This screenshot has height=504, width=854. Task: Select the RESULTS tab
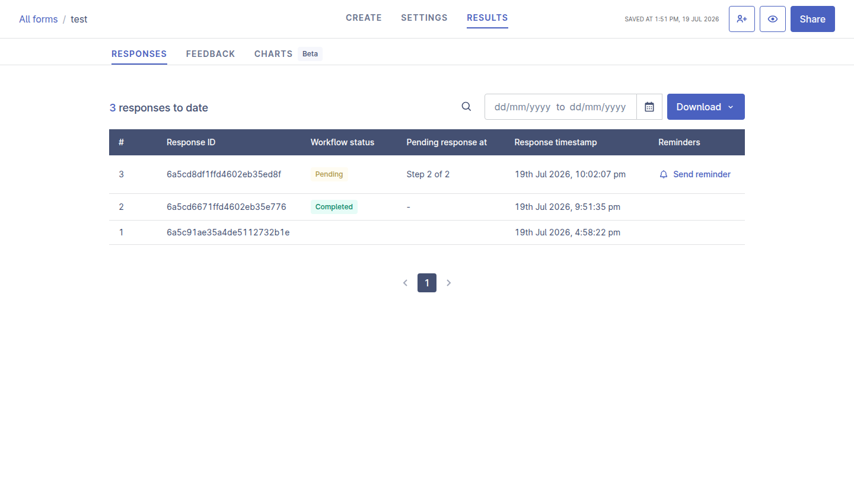[487, 18]
